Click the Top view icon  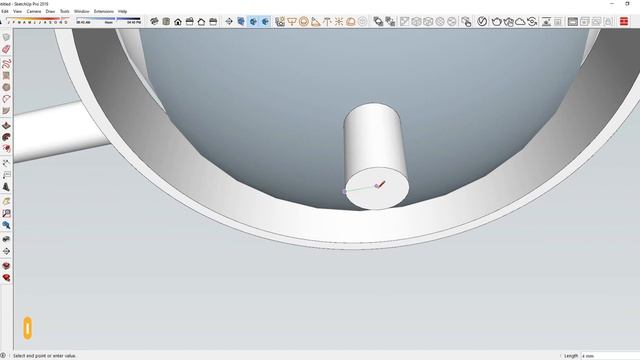coord(166,22)
